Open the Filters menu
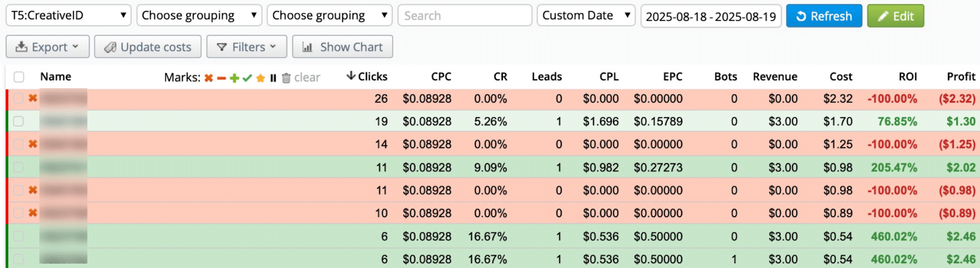This screenshot has width=980, height=268. (247, 47)
